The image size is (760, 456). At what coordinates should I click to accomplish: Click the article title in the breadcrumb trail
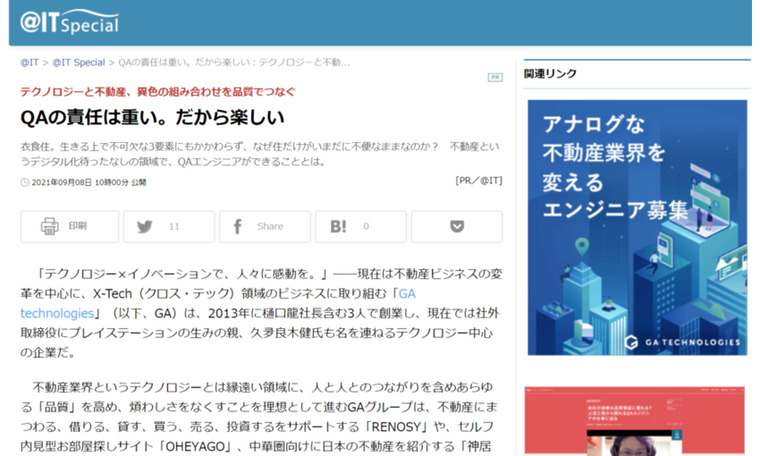click(234, 62)
